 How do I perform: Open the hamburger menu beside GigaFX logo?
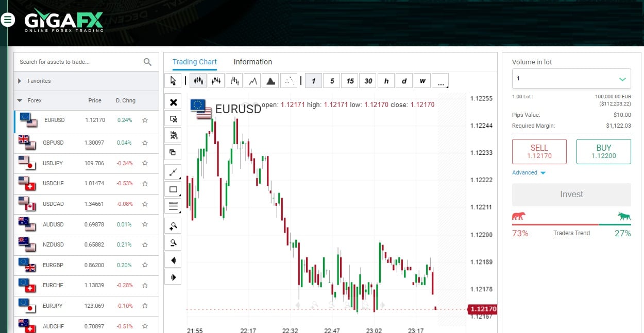pyautogui.click(x=8, y=20)
